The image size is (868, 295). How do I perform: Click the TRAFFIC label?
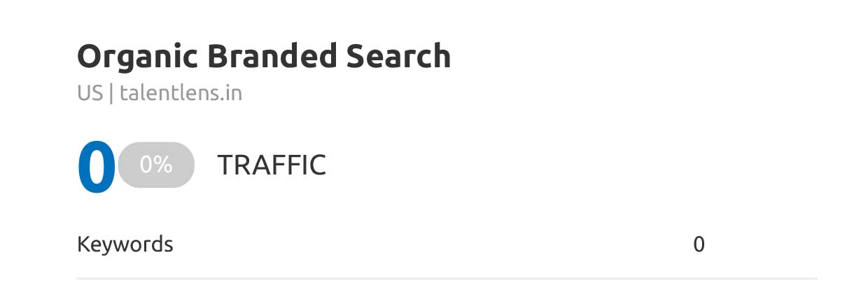click(x=272, y=165)
